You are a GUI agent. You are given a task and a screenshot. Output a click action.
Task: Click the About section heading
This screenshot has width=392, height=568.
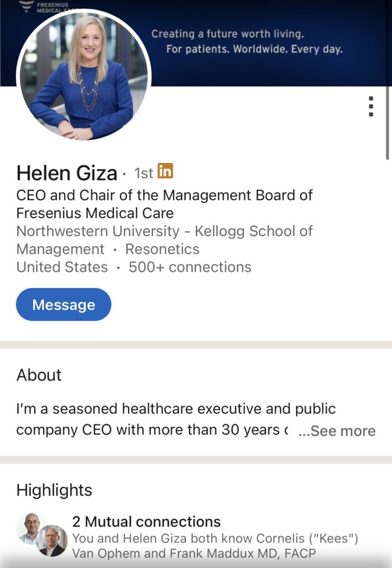coord(39,375)
